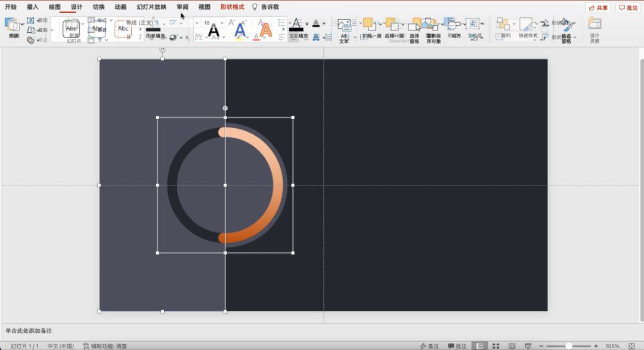Click the clear formatting eraser icon

coord(261,23)
